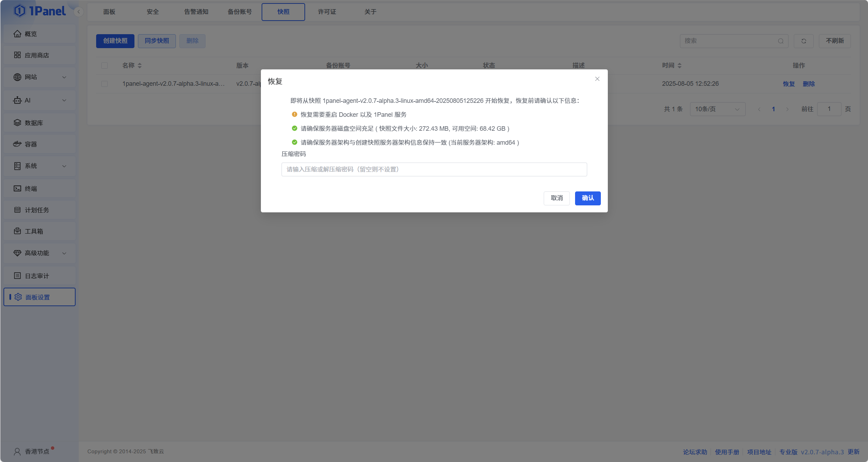
Task: Open 应用商店 grid icon
Action: coord(17,55)
